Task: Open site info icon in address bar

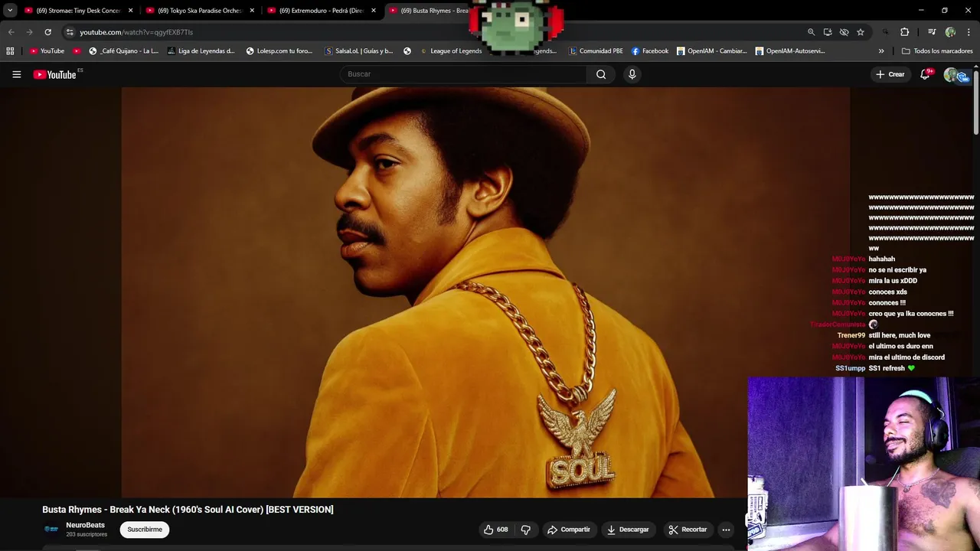Action: [x=70, y=32]
